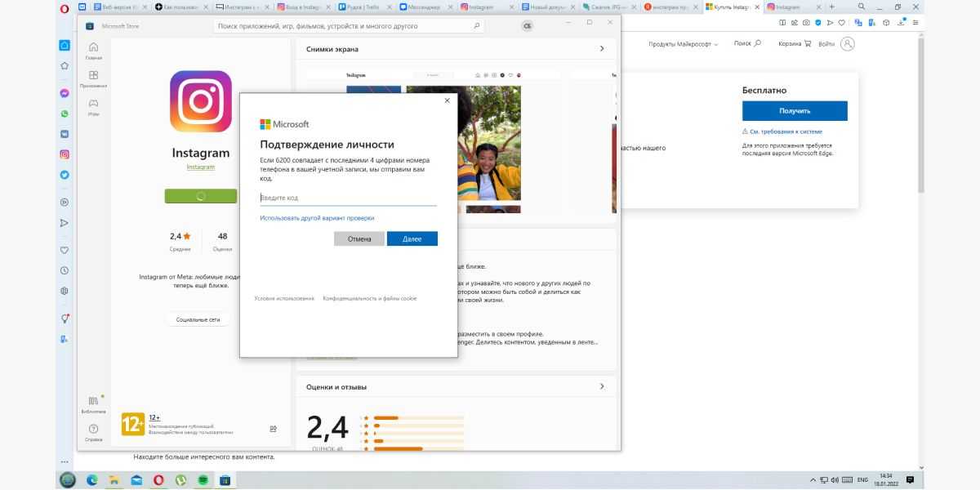Screen dimensions: 980x490
Task: Click Использовать другой вариант проверки link
Action: pos(317,218)
